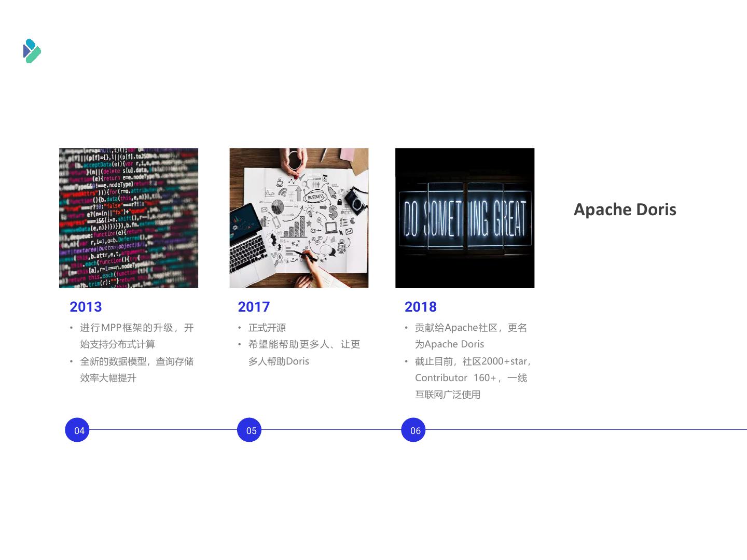
Task: Click the bullet '进行MPP框架的升级，开'
Action: pos(137,328)
